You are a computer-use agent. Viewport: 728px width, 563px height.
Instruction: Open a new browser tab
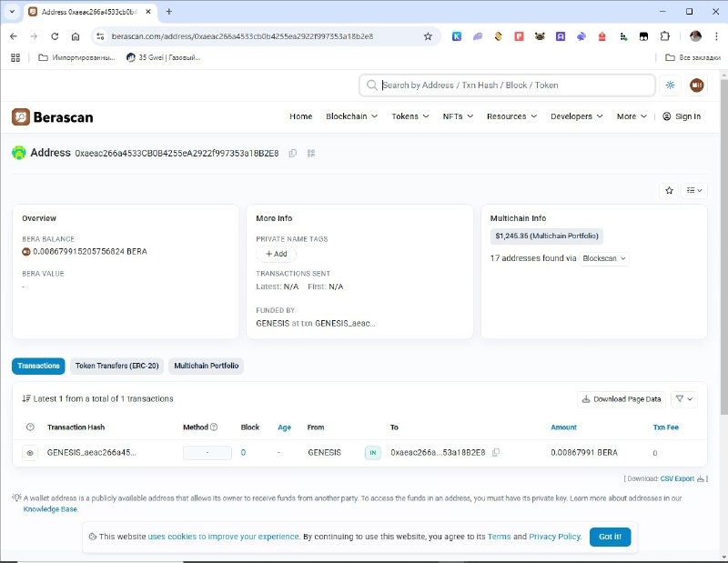click(169, 12)
